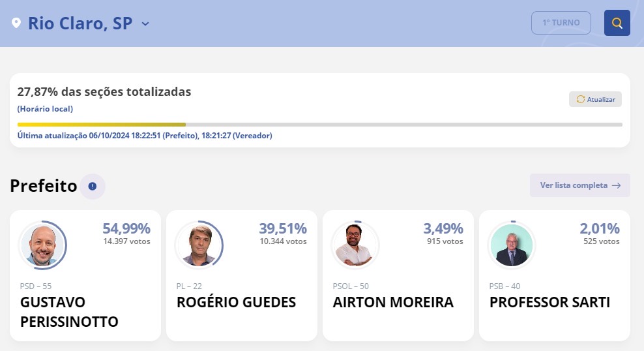Click the refresh arrows icon in Atualizar
This screenshot has width=644, height=351.
click(x=580, y=99)
